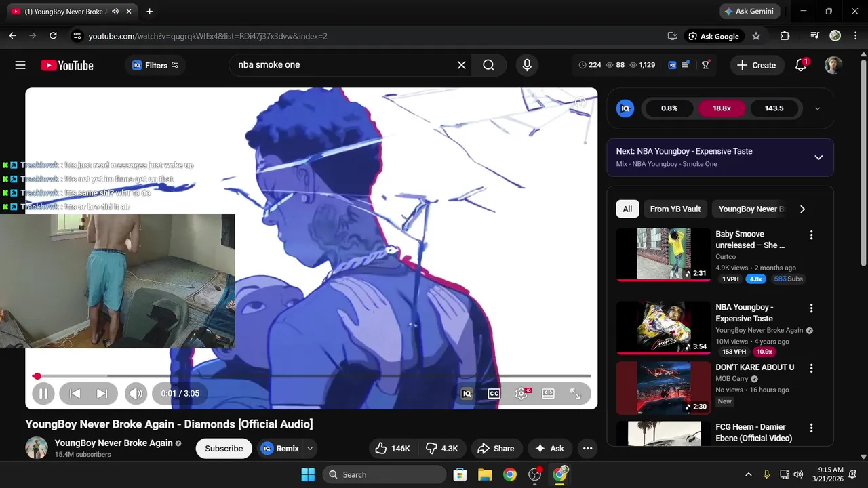Open Ask Gemini button
868x488 pixels.
pyautogui.click(x=749, y=12)
